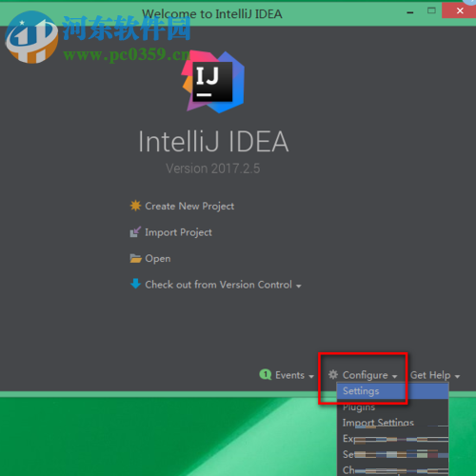Image resolution: width=476 pixels, height=476 pixels.
Task: Open the Get Help dropdown
Action: click(435, 375)
